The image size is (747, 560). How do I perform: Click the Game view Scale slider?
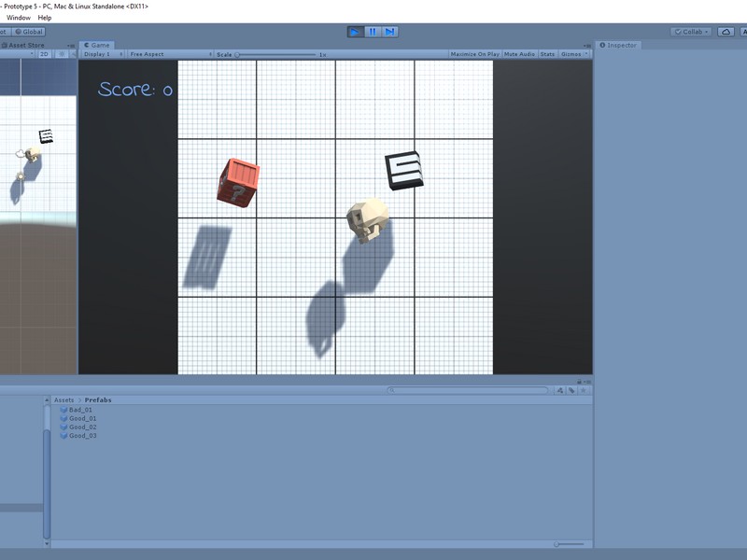[275, 55]
